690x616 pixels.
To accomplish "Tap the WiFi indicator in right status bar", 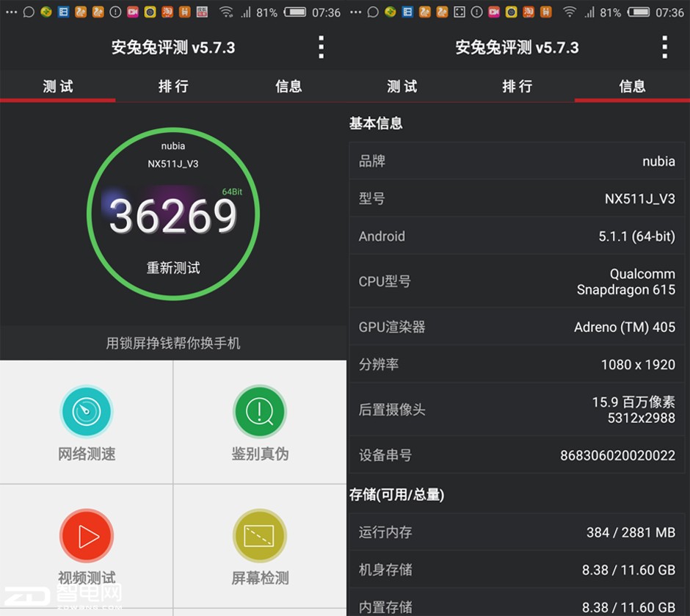I will click(570, 12).
